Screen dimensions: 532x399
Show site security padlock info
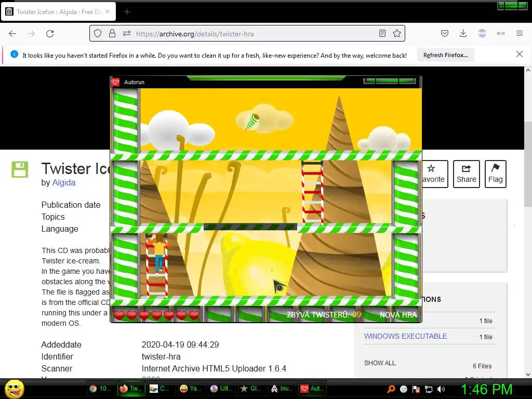(112, 34)
